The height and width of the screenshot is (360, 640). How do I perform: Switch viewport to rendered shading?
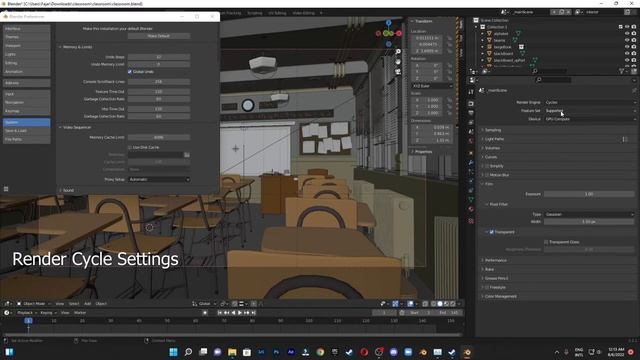pos(453,304)
